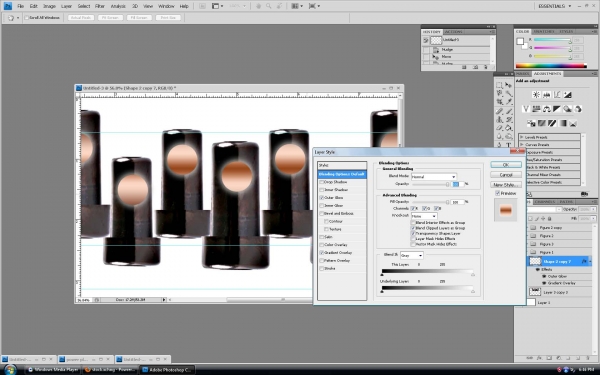This screenshot has width=600, height=375.
Task: Collapse effects of Shape 2 copy 7
Action: click(590, 262)
